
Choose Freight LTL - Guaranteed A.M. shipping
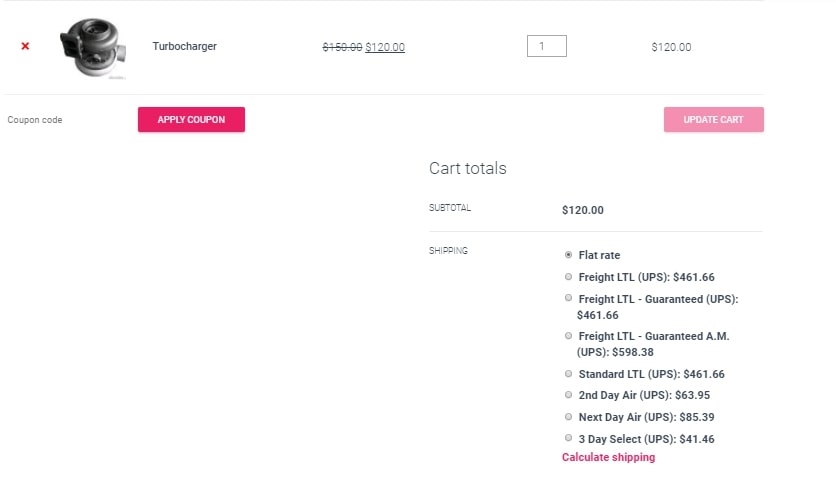click(568, 336)
